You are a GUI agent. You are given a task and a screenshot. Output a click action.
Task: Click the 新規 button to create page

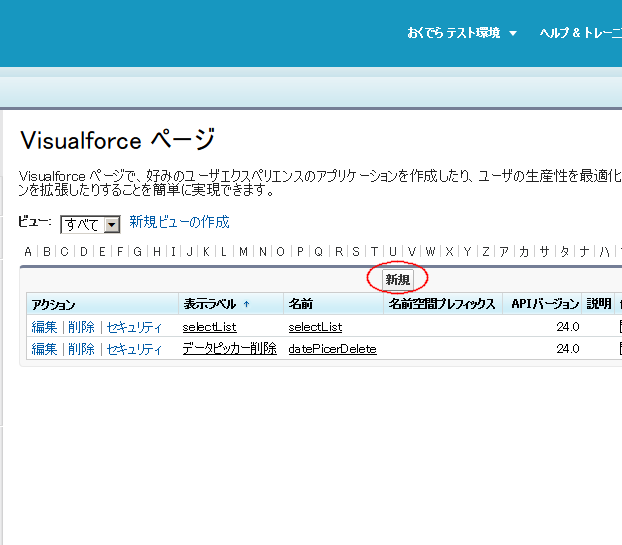click(x=397, y=280)
